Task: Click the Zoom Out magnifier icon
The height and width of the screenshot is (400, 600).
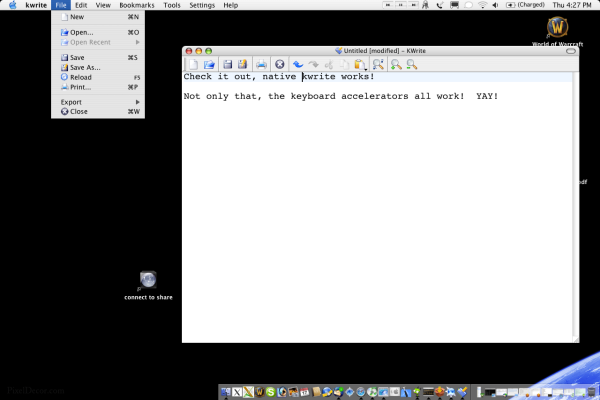Action: (412, 64)
